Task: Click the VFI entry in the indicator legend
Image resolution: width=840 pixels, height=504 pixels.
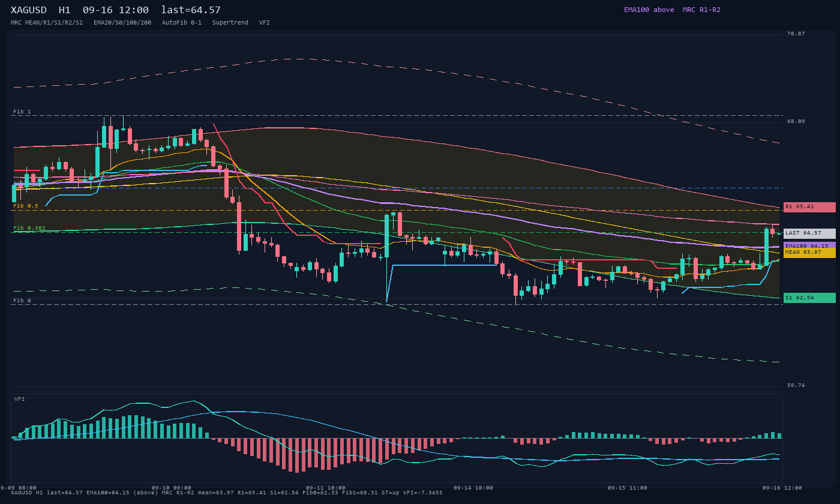Action: [x=265, y=23]
